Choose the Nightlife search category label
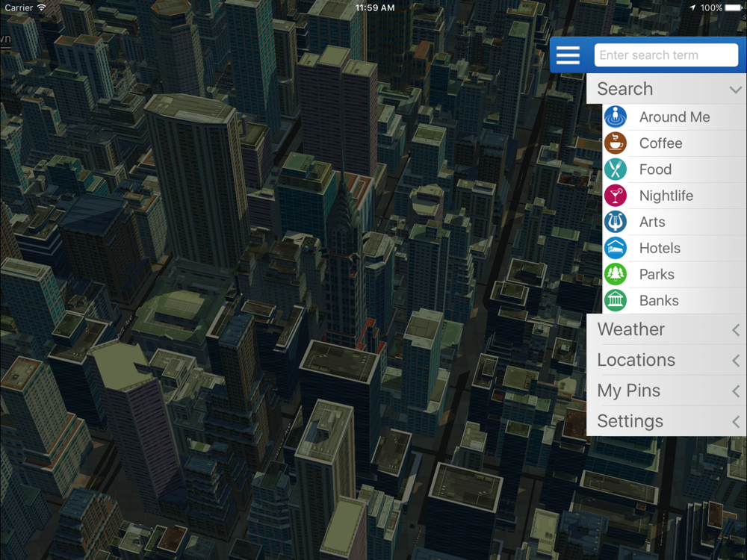Image resolution: width=747 pixels, height=560 pixels. tap(666, 196)
